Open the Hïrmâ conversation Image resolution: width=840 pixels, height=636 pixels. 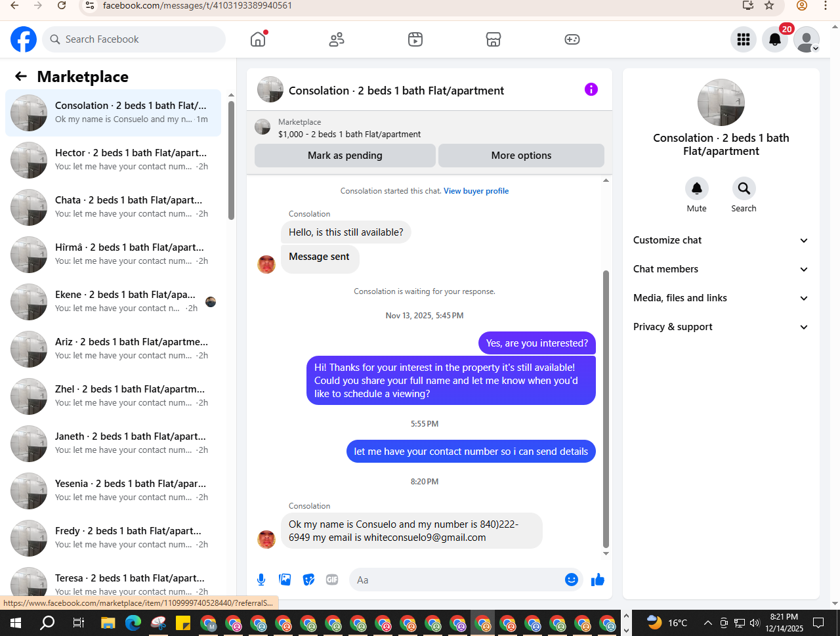113,254
